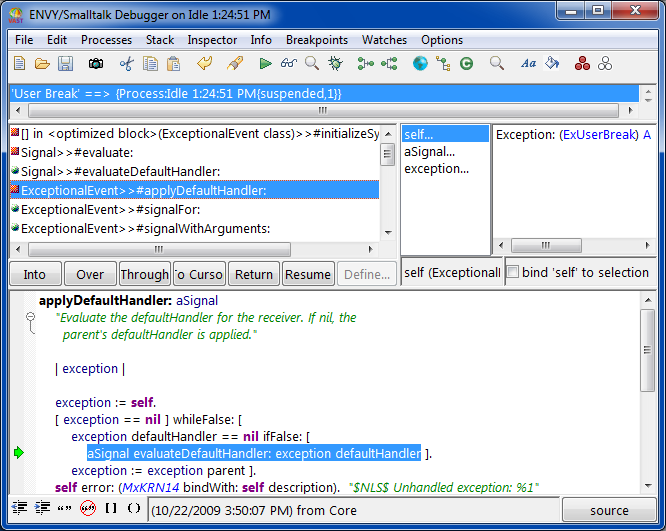Open the Watches menu
Image resolution: width=666 pixels, height=531 pixels.
[384, 40]
